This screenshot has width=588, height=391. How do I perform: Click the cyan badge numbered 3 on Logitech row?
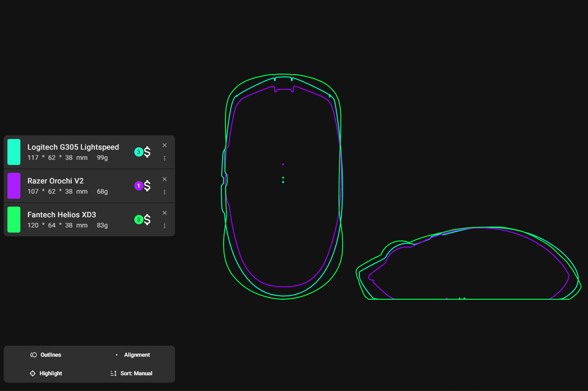click(138, 152)
